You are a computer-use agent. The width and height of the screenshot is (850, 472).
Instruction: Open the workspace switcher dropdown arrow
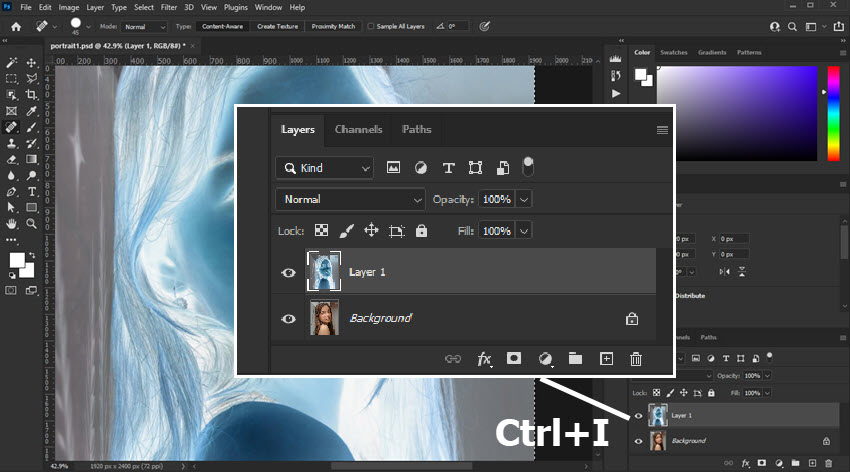point(825,26)
